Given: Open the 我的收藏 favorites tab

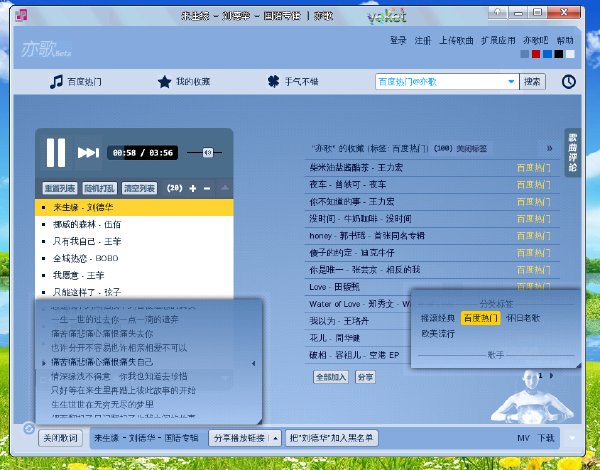Looking at the screenshot, I should click(x=184, y=82).
